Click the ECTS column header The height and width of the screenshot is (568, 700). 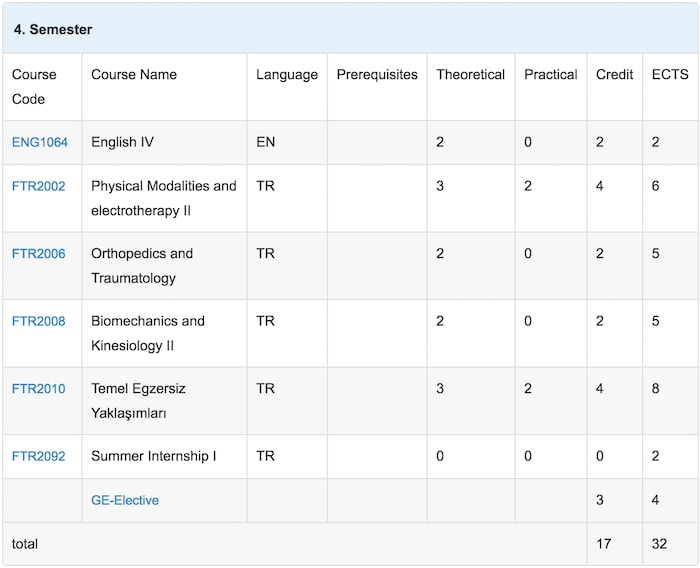point(670,75)
